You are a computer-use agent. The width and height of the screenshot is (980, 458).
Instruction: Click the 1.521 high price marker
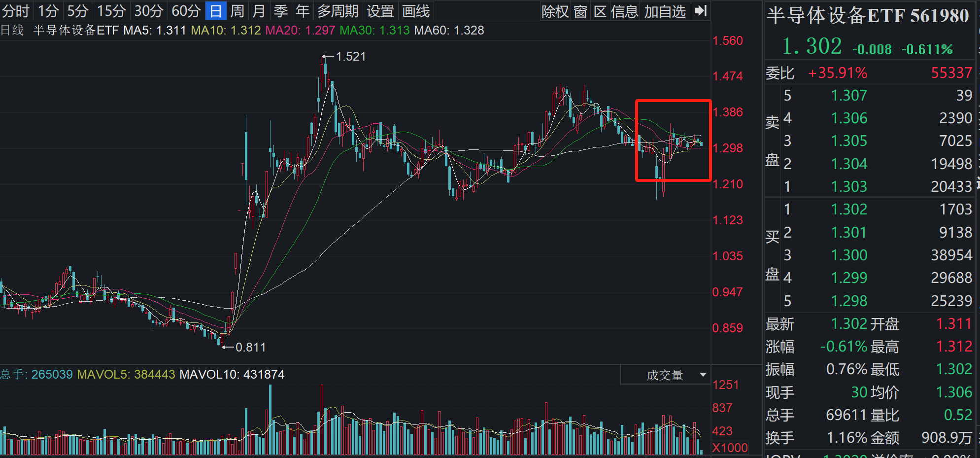[351, 56]
